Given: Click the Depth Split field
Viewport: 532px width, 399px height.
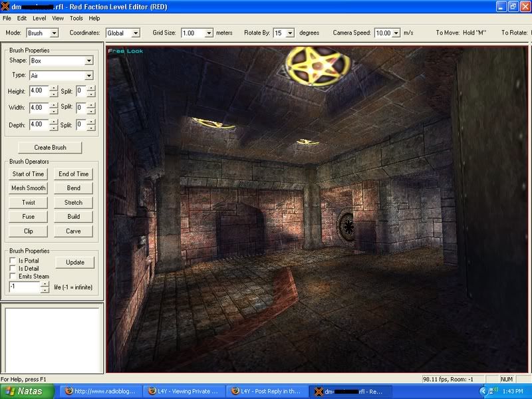Looking at the screenshot, I should pyautogui.click(x=81, y=124).
